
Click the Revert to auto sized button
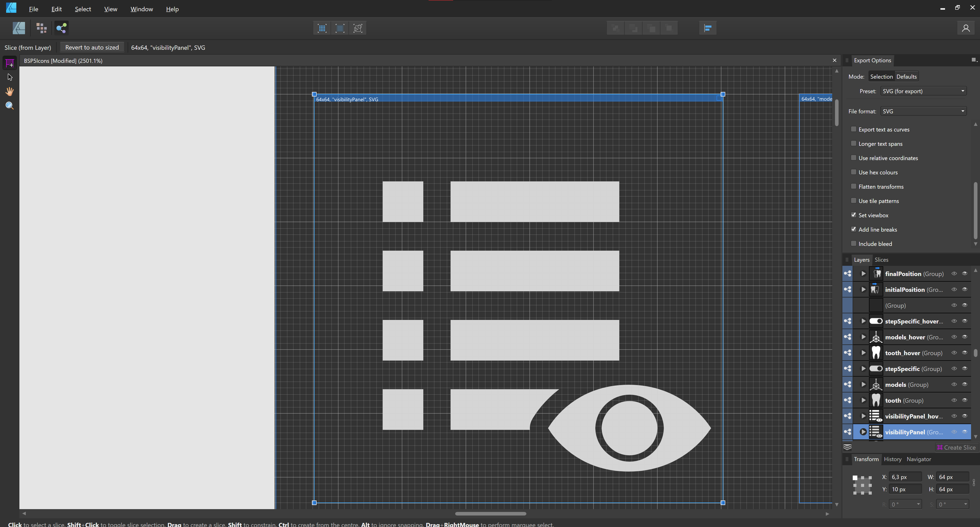tap(92, 47)
